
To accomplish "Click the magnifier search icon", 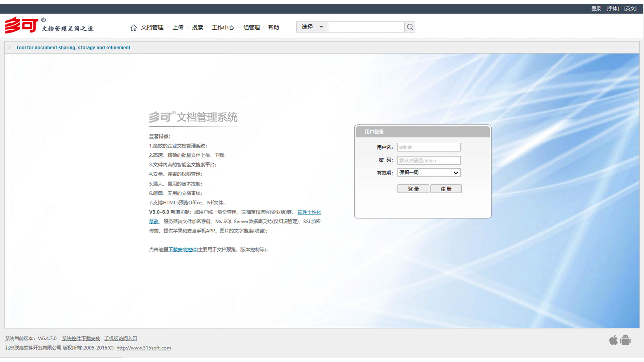I will (410, 27).
